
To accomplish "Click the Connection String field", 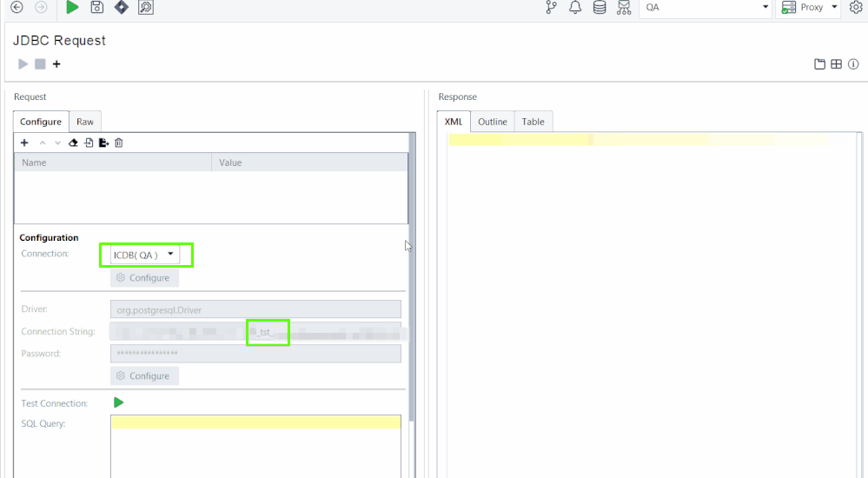I will [255, 332].
